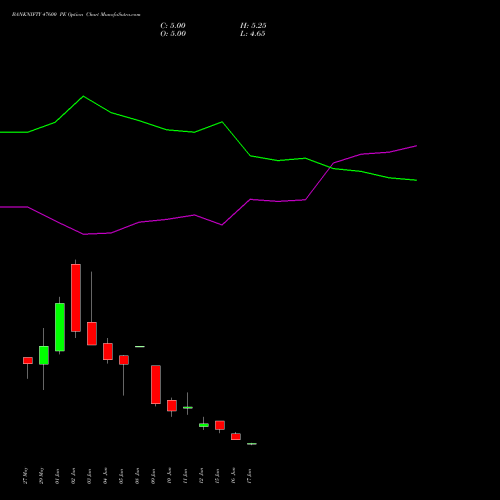Viewport: 500px width, 500px height.
Task: Click the right end of the green line
Action: pyautogui.click(x=416, y=180)
